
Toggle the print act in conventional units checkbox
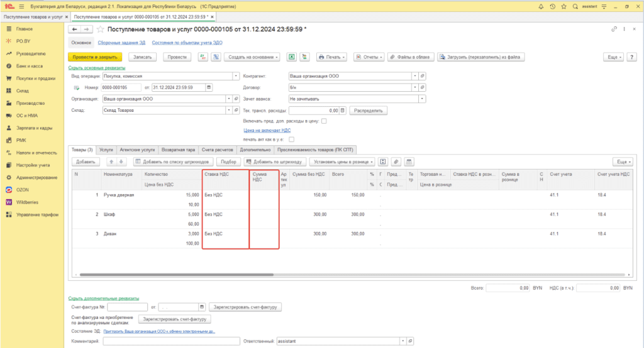click(x=291, y=139)
